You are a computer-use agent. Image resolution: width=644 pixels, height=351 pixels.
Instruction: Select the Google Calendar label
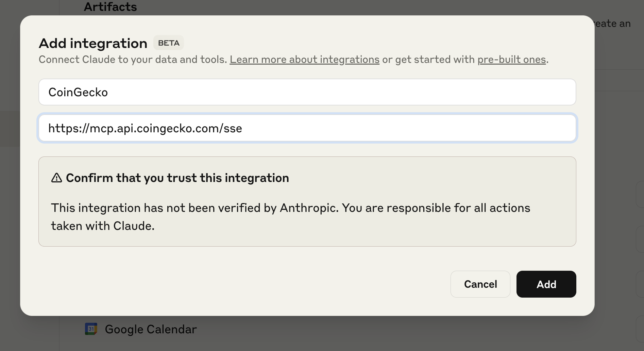pos(151,329)
